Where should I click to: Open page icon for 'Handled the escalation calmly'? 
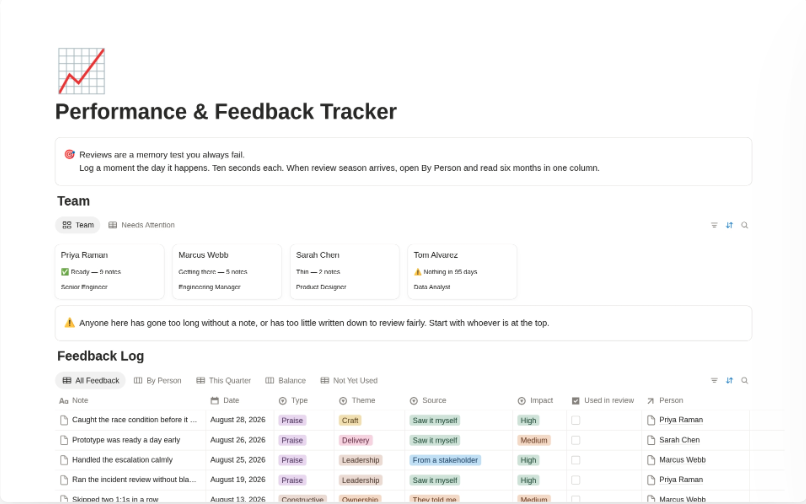64,460
